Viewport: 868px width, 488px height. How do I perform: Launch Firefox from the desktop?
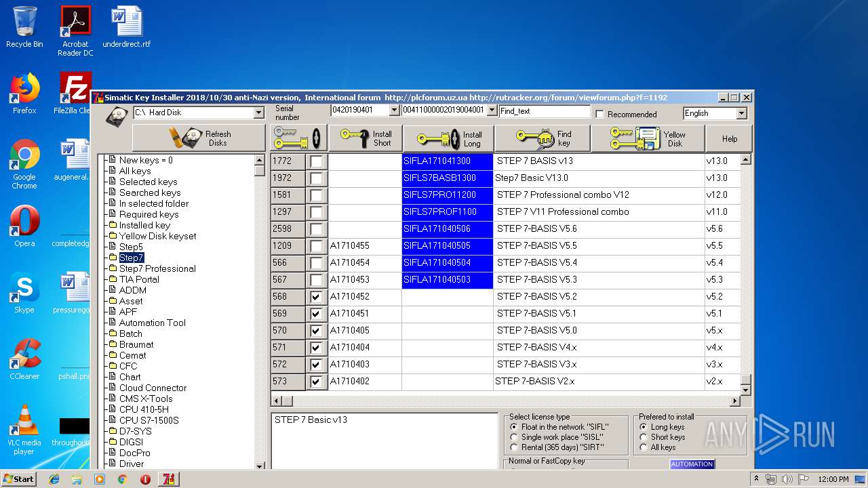point(24,94)
